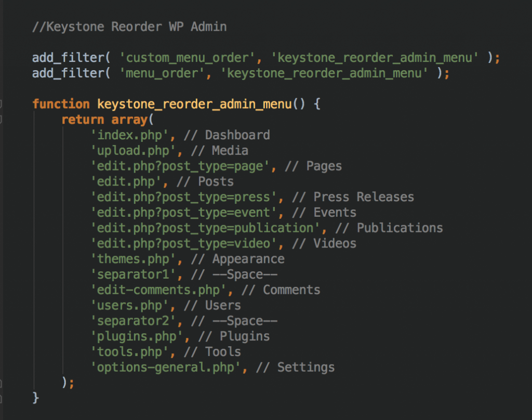Click the 'array' keyword
The width and height of the screenshot is (532, 420).
129,120
